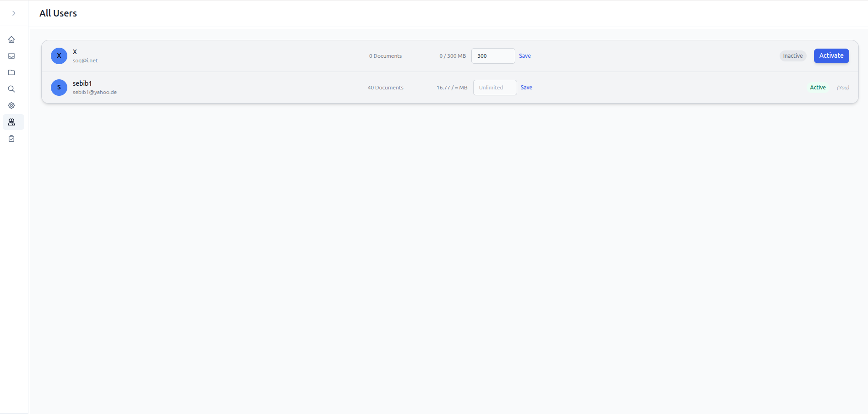
Task: Save quota for user sebib1
Action: [x=526, y=88]
